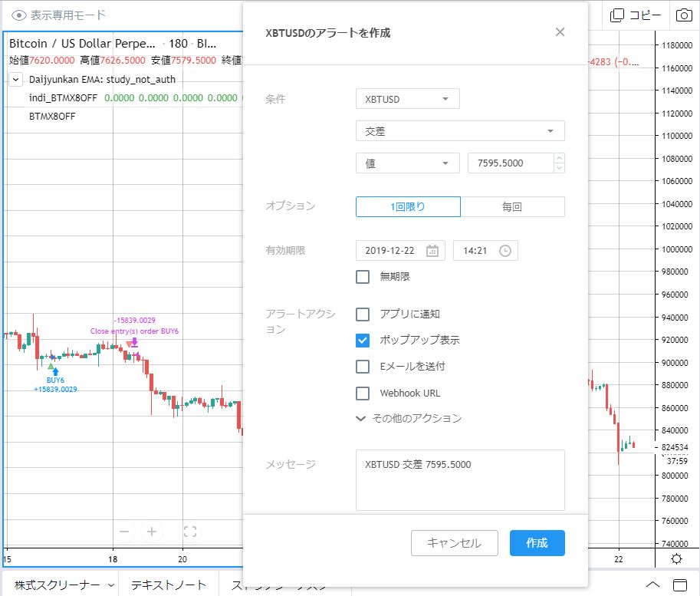Viewport: 700px width, 596px height.
Task: Zoom in the chart with plus icon
Action: [152, 532]
